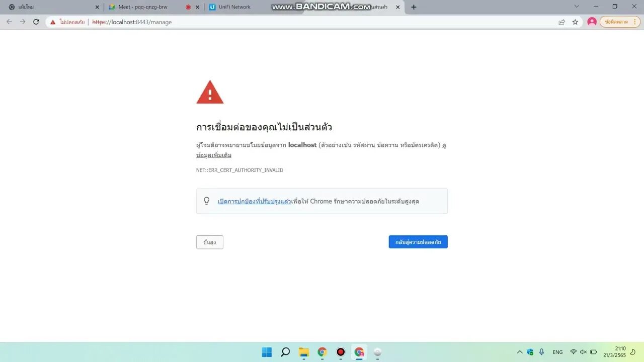Image resolution: width=644 pixels, height=362 pixels.
Task: Click the not-secure warning icon in address bar
Action: [x=53, y=22]
